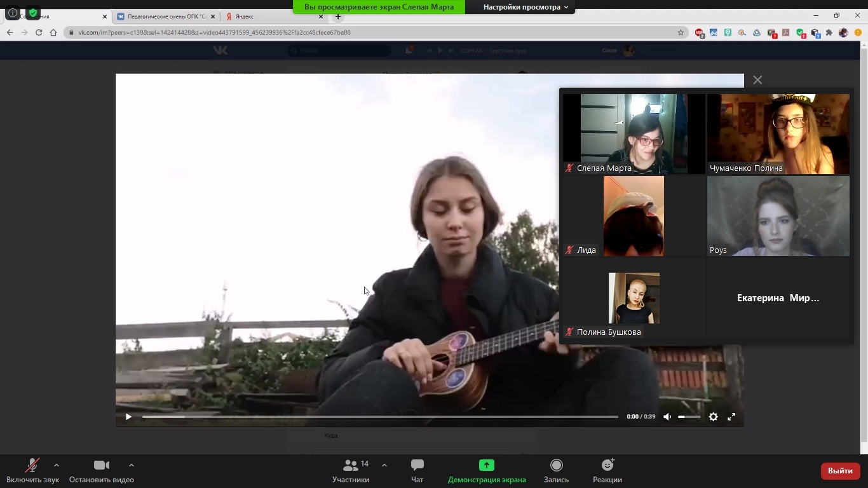868x488 pixels.
Task: Unmute the microphone in Zoom
Action: (32, 471)
